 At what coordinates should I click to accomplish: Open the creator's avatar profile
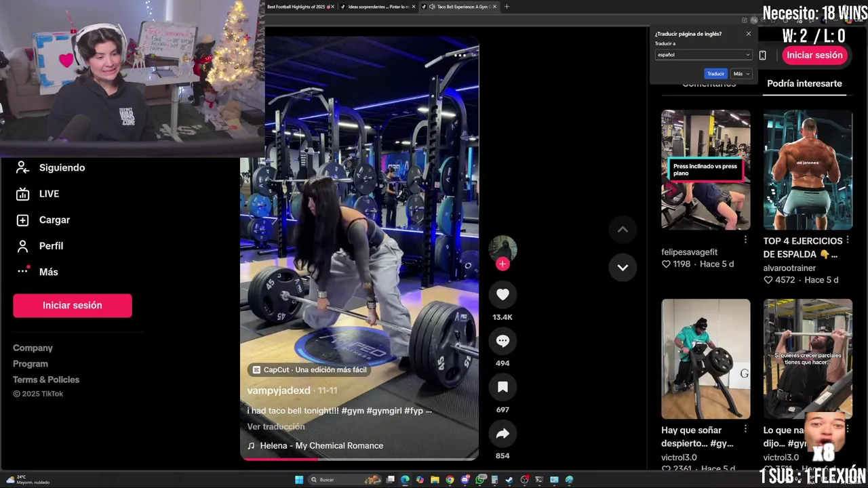tap(502, 248)
